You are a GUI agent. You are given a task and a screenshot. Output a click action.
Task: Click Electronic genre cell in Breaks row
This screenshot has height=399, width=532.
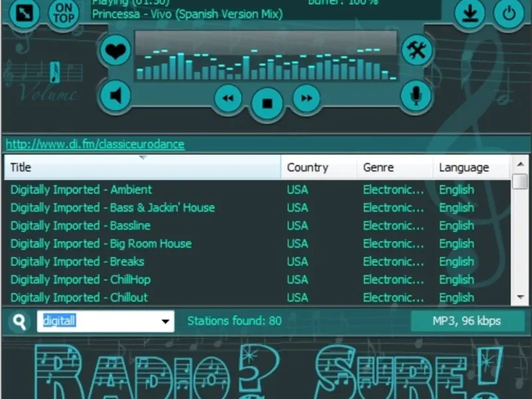coord(394,261)
